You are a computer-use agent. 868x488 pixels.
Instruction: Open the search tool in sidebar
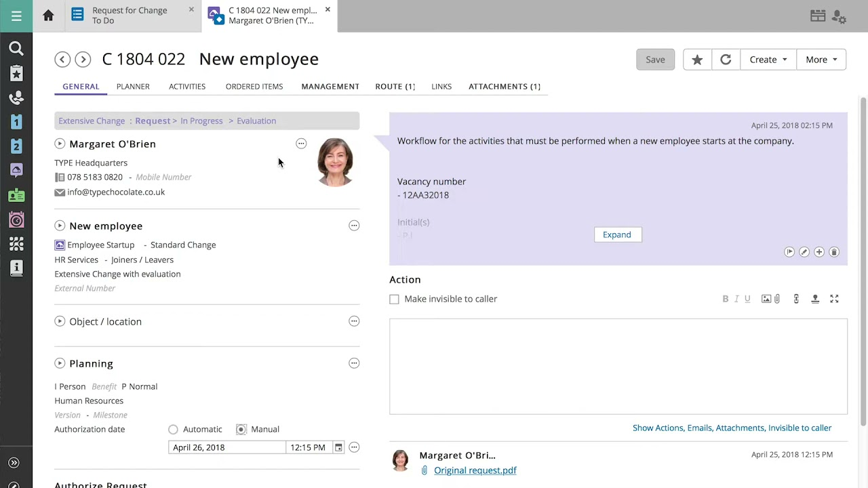pos(16,48)
